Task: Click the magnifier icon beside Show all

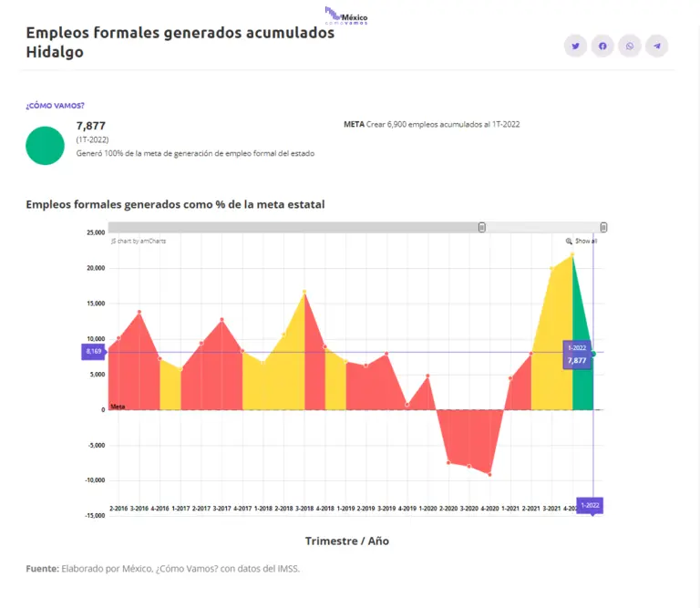Action: click(569, 242)
